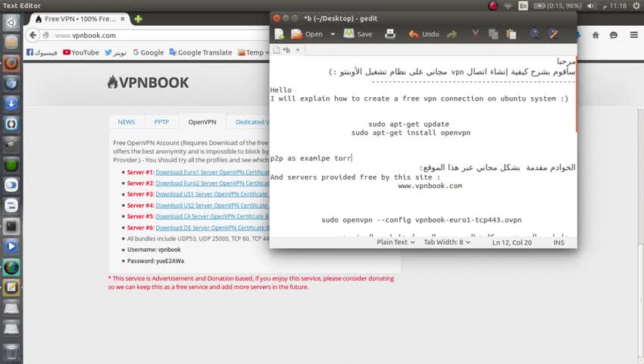
Task: Click the VPNBOOK logo
Action: pyautogui.click(x=148, y=82)
